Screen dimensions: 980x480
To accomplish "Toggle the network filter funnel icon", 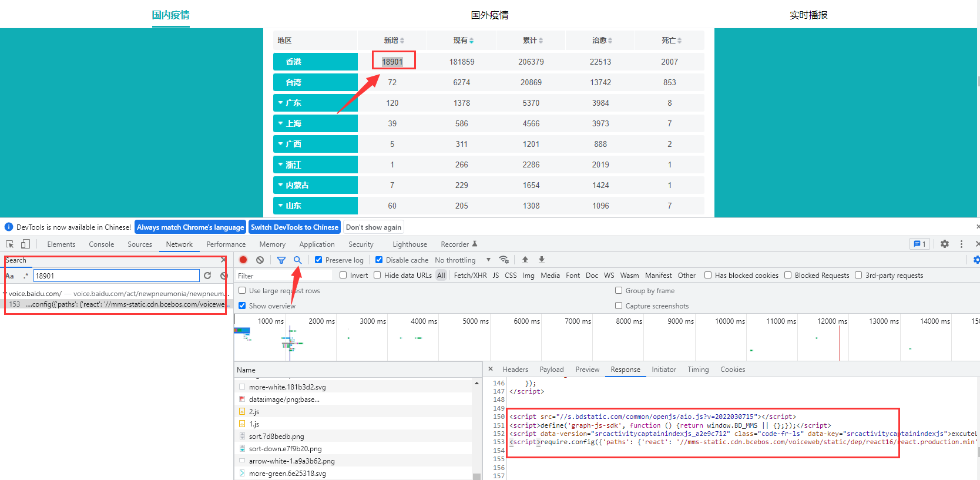I will point(281,260).
